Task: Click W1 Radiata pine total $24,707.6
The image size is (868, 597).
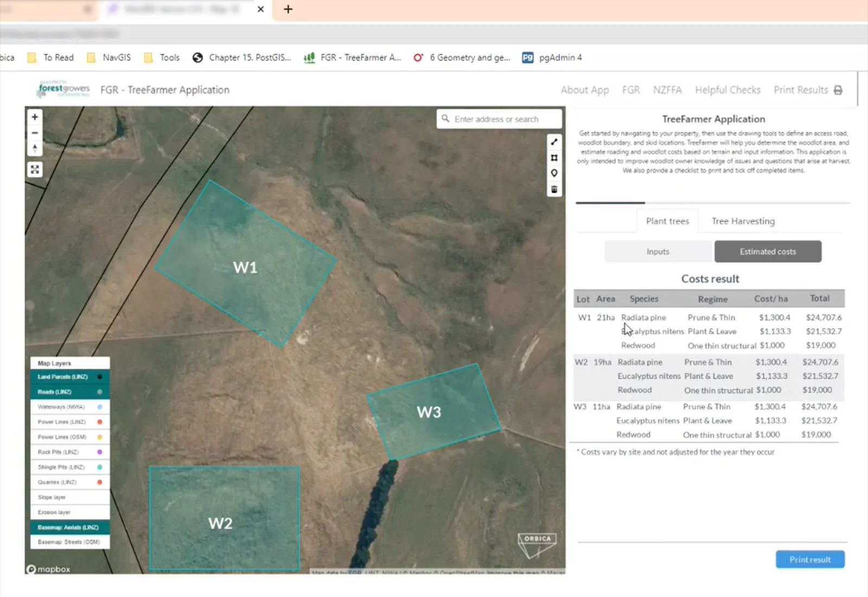Action: click(x=824, y=317)
